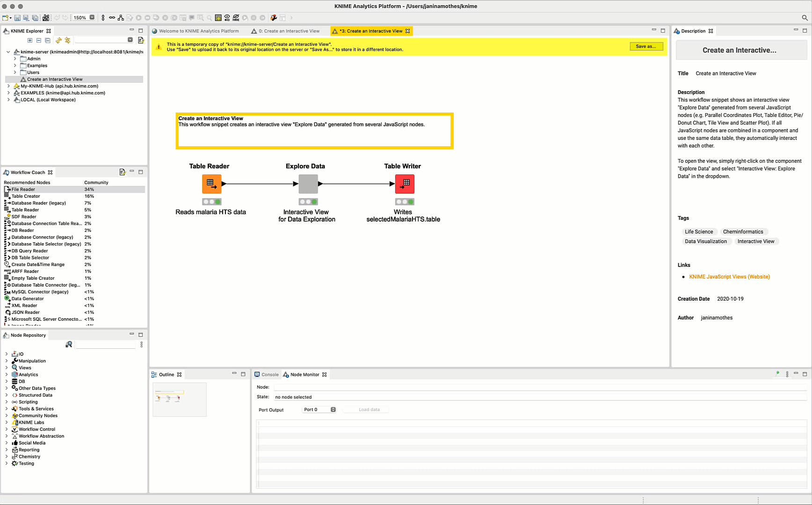Collapse all items in KNIME Explorer

[39, 40]
